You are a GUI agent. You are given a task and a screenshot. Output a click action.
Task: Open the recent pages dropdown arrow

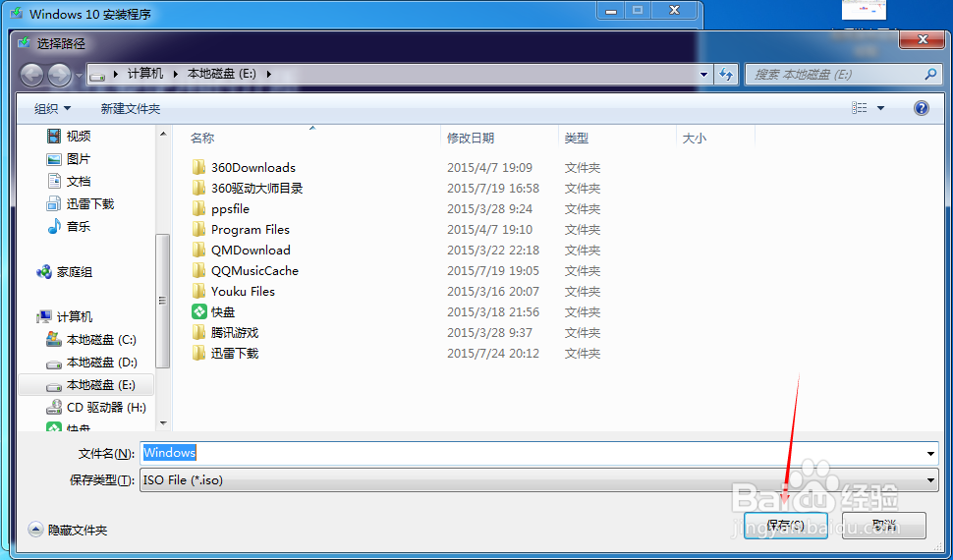click(79, 76)
